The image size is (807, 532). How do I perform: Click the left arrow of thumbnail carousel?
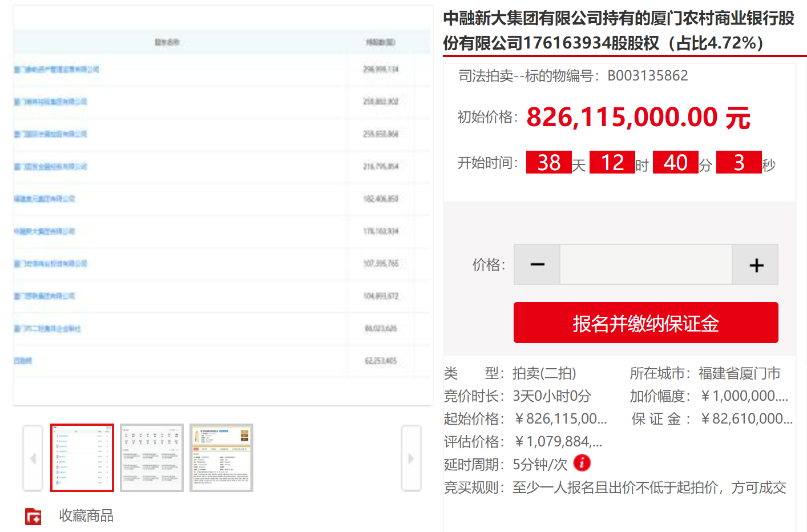coord(33,458)
